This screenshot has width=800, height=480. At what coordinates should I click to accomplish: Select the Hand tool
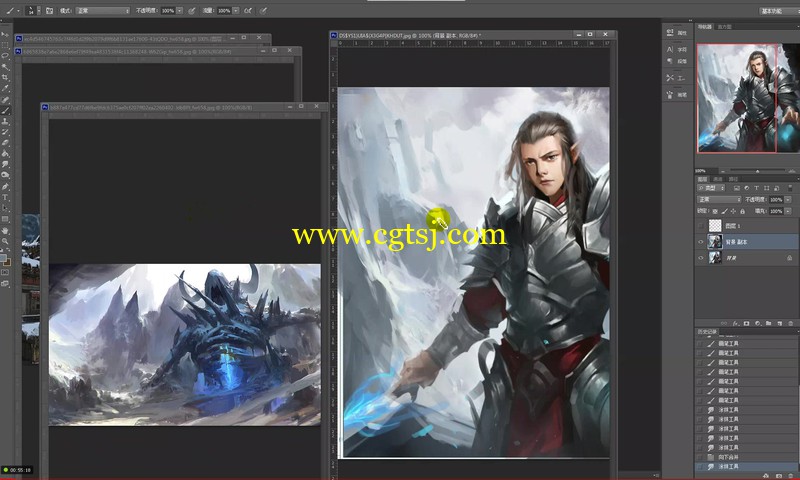pos(5,231)
